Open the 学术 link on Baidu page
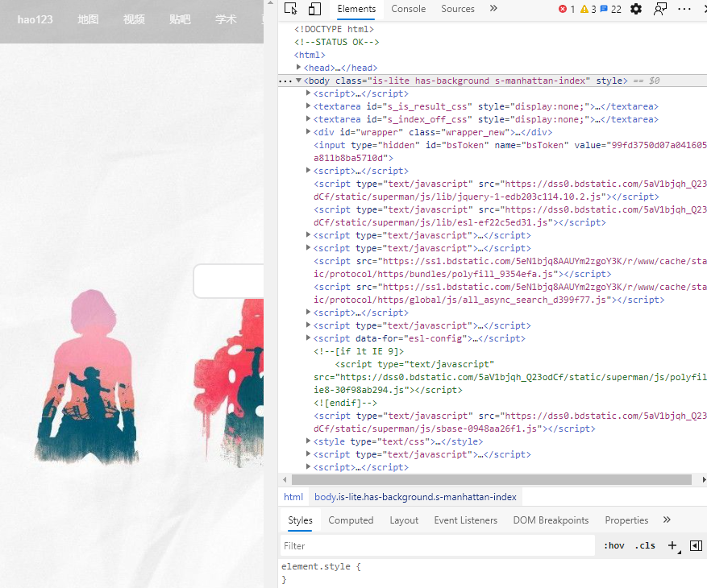This screenshot has width=707, height=588. [x=226, y=19]
